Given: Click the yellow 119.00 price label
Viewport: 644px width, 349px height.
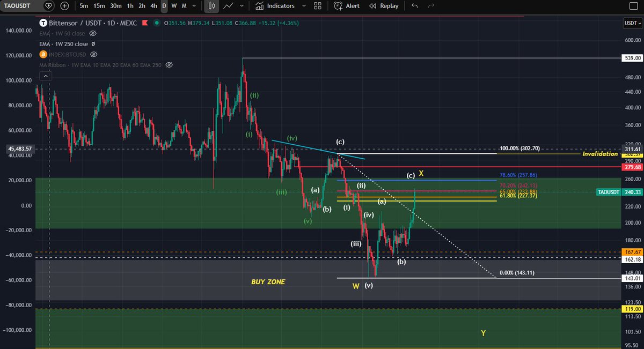Looking at the screenshot, I should (632, 309).
